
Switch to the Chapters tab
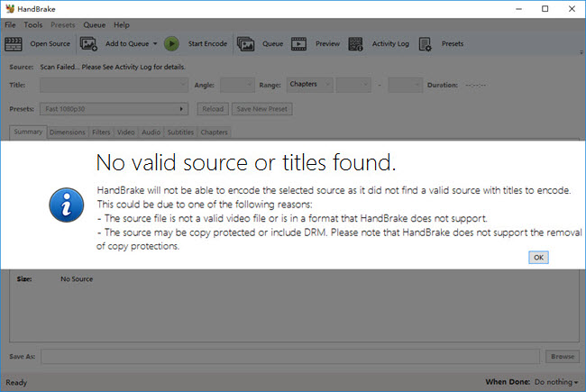point(214,132)
